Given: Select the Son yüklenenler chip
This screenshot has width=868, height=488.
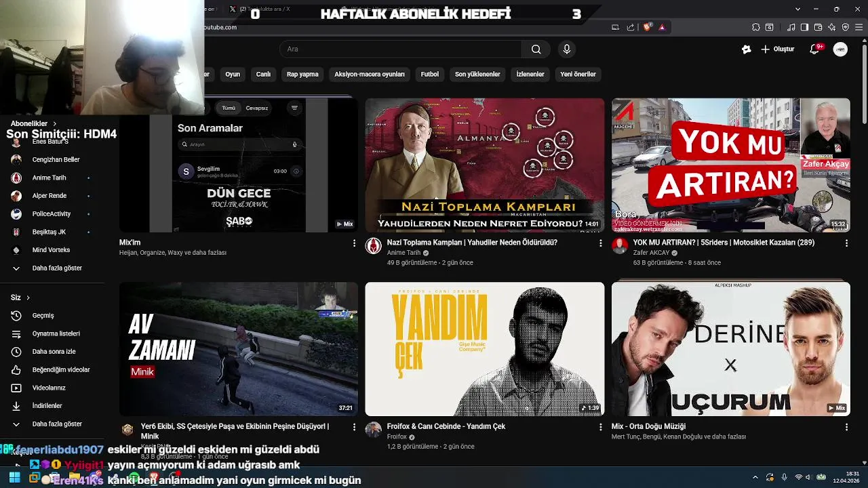Looking at the screenshot, I should pyautogui.click(x=477, y=74).
